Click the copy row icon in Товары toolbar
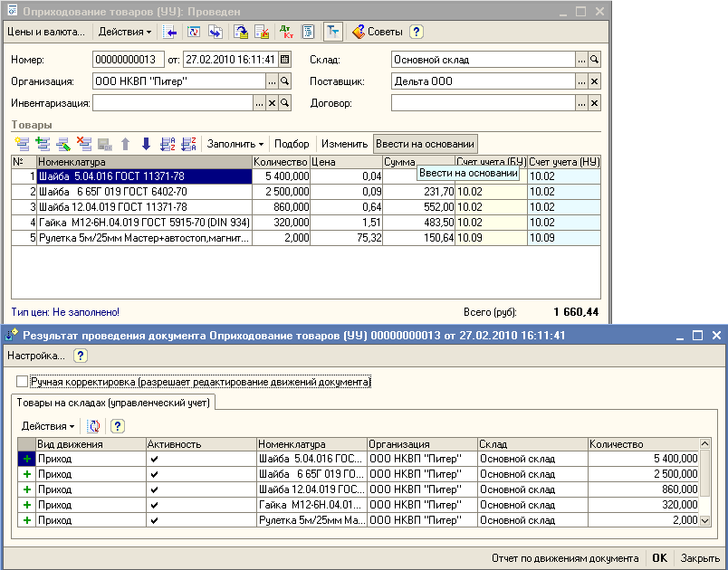The height and width of the screenshot is (570, 728). tap(43, 144)
